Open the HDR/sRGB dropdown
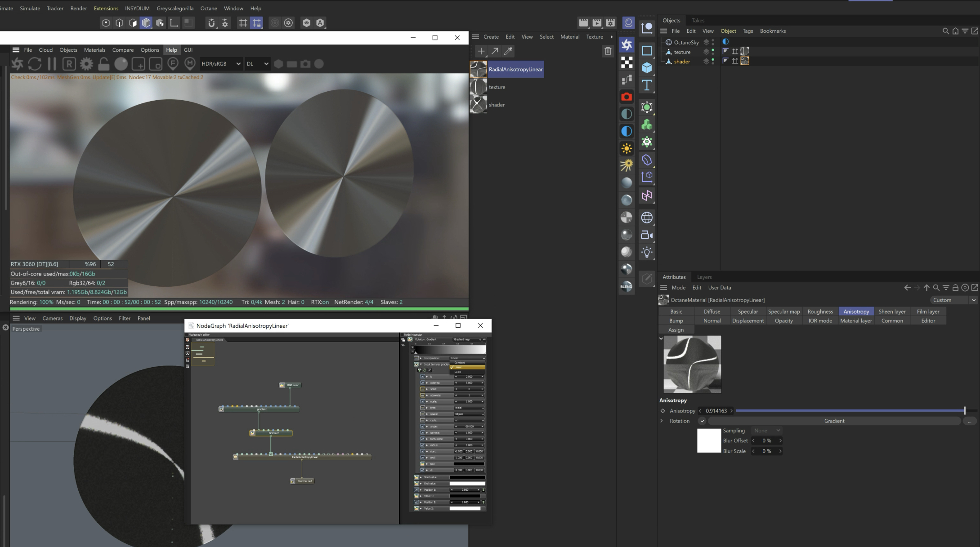Screen dimensions: 980x547 pos(221,64)
